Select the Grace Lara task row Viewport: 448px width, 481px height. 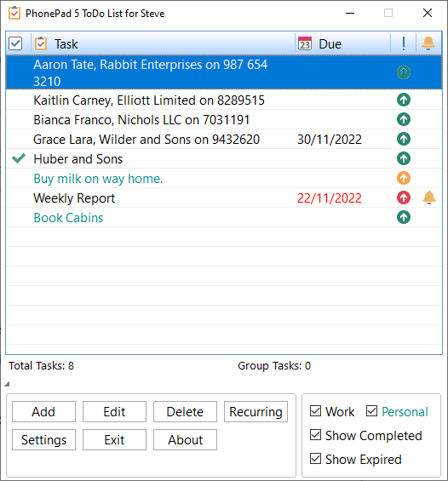tap(224, 139)
